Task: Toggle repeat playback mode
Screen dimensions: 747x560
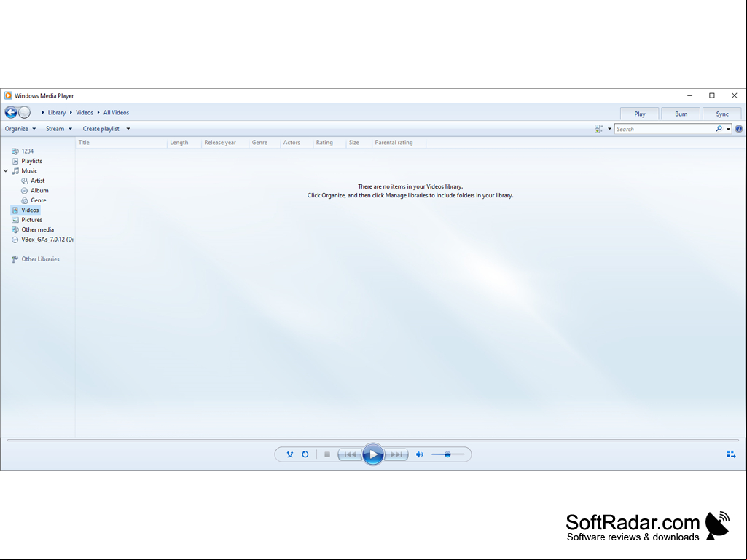Action: pos(305,454)
